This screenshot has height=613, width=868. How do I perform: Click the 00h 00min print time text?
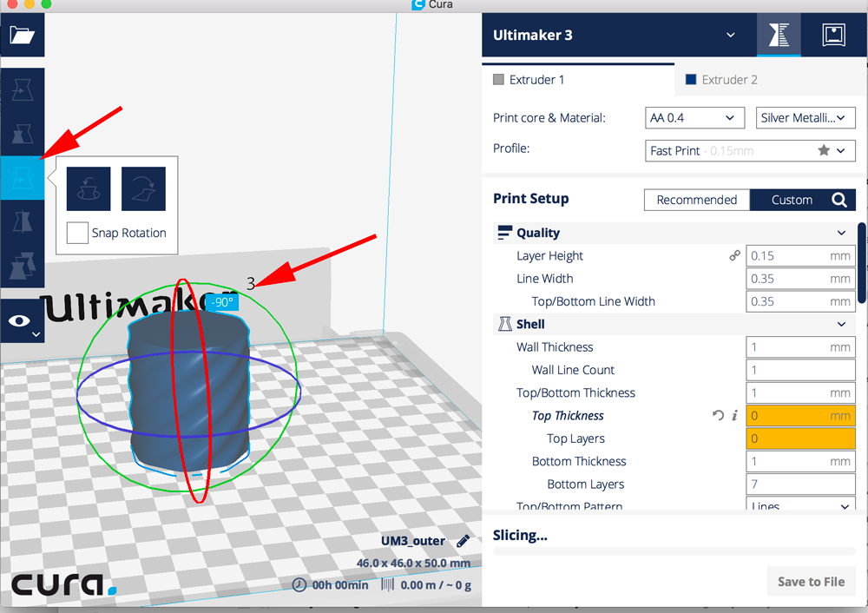pyautogui.click(x=340, y=584)
